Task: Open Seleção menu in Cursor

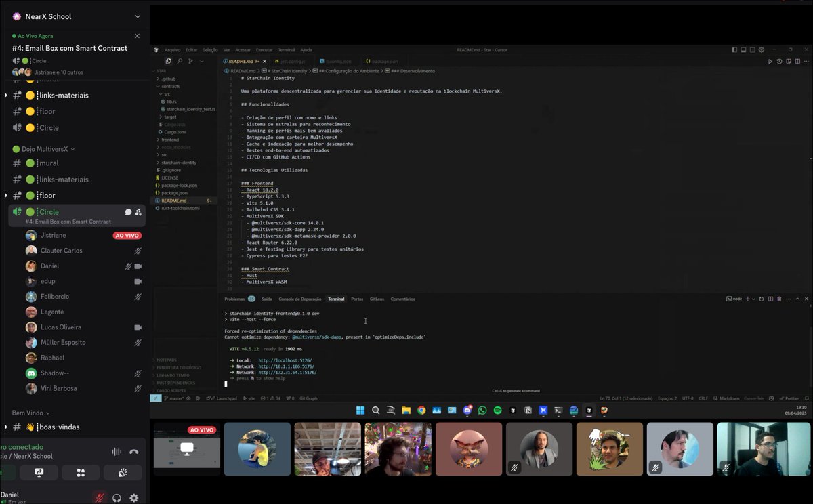Action: 211,50
